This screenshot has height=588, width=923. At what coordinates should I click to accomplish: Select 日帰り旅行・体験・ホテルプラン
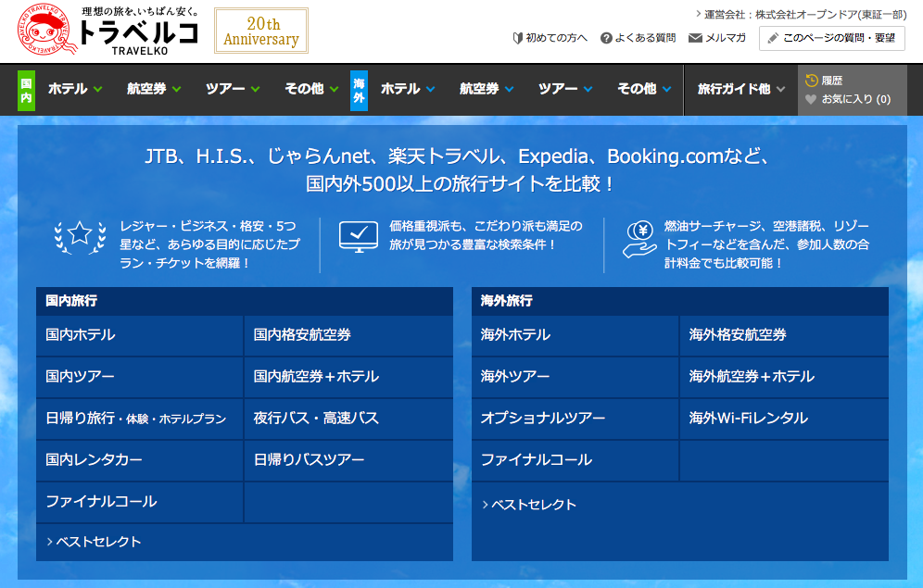pos(140,419)
